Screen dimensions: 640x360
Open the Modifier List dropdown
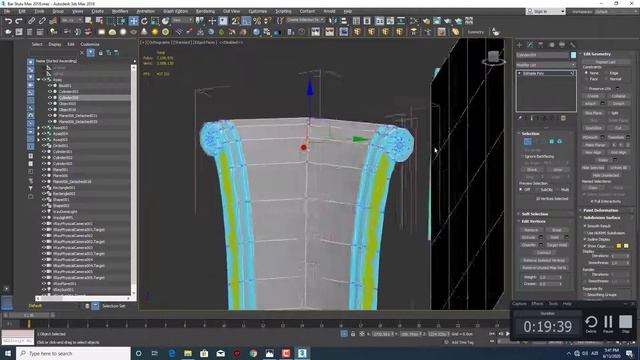click(545, 65)
